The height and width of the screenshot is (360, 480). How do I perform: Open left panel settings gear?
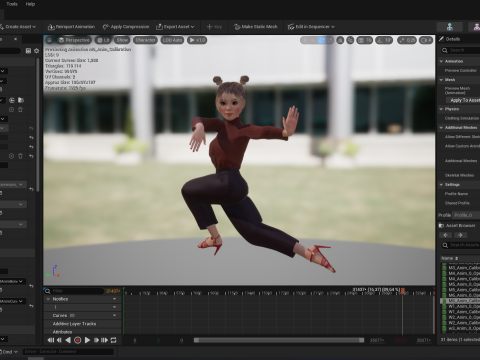pyautogui.click(x=36, y=51)
